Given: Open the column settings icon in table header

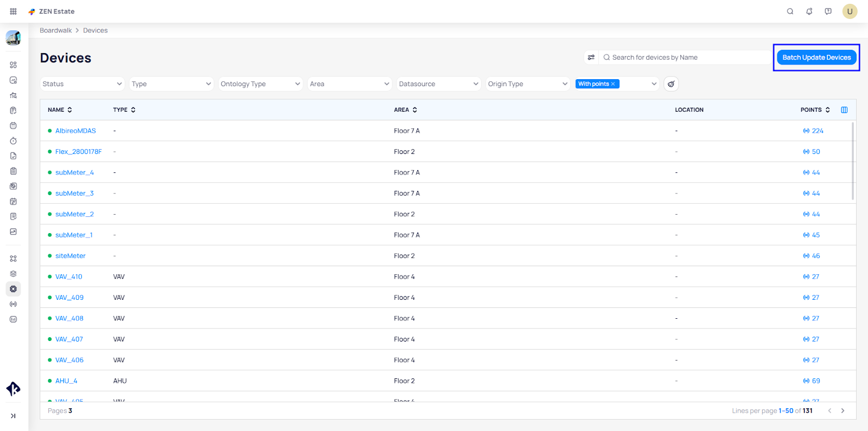Looking at the screenshot, I should pos(844,110).
